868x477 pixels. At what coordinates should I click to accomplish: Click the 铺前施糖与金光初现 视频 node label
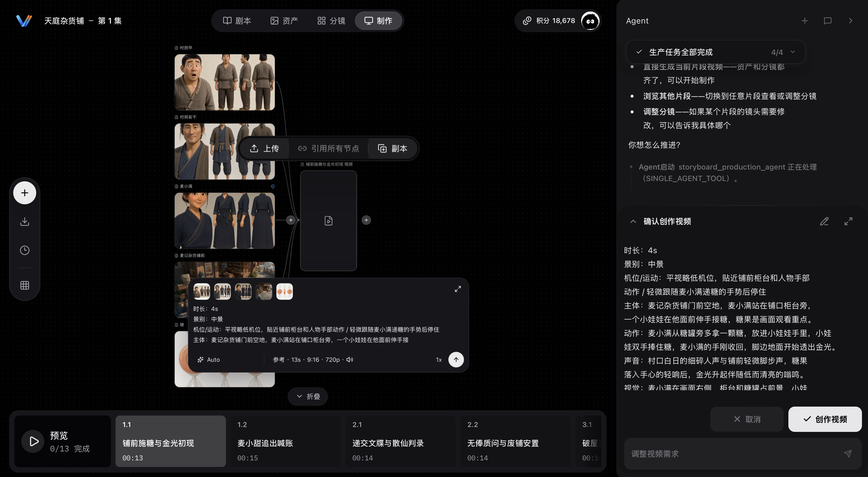[x=329, y=164]
